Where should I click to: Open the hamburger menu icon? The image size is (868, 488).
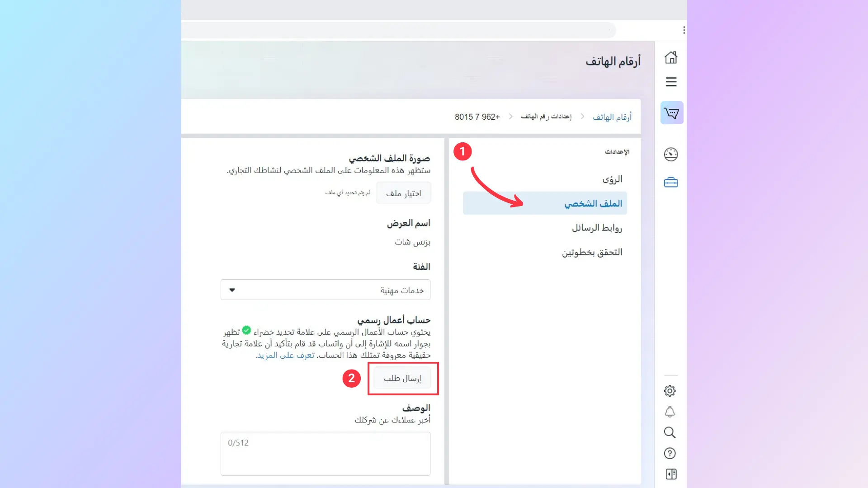pyautogui.click(x=671, y=82)
